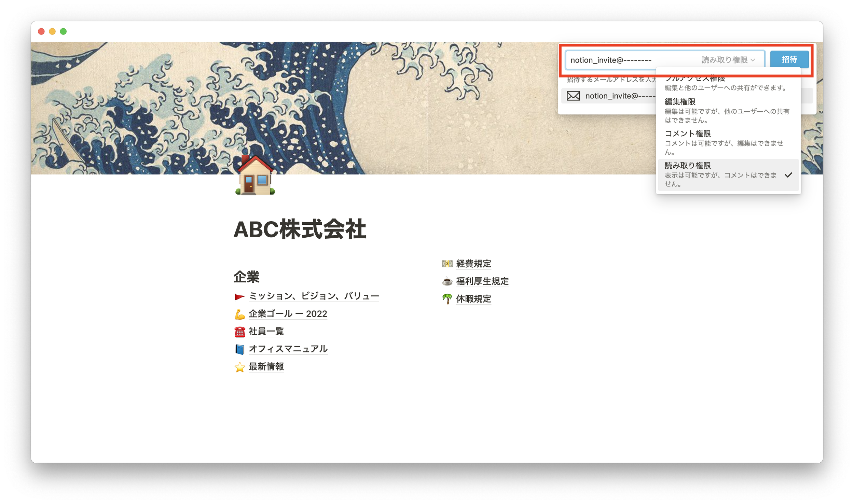Open the オフィスマニュアル page link

tap(288, 349)
